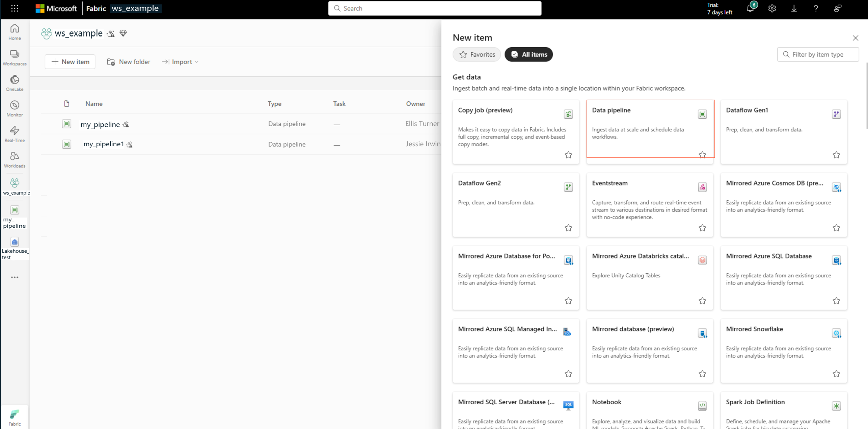
Task: Click the New folder button
Action: click(129, 62)
